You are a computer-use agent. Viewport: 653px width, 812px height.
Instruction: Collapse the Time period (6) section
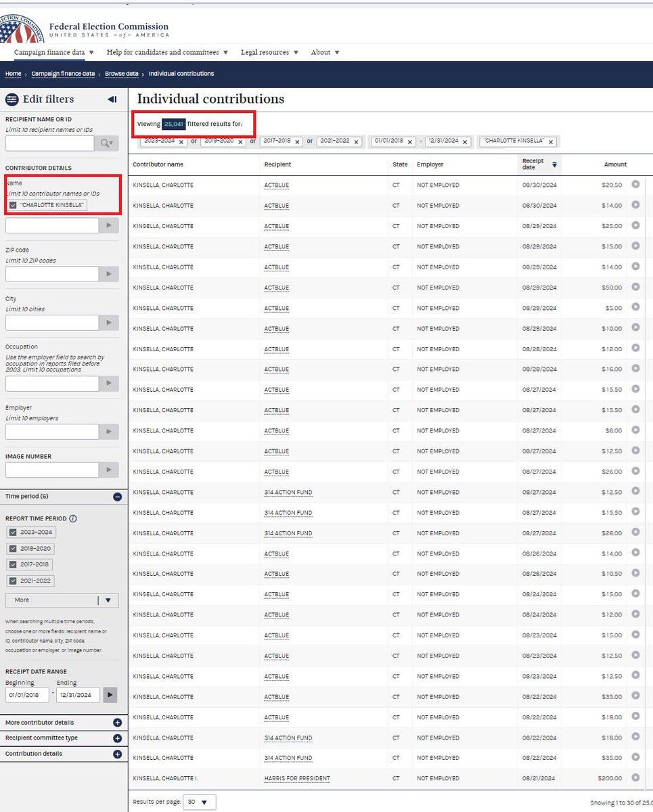pyautogui.click(x=117, y=497)
